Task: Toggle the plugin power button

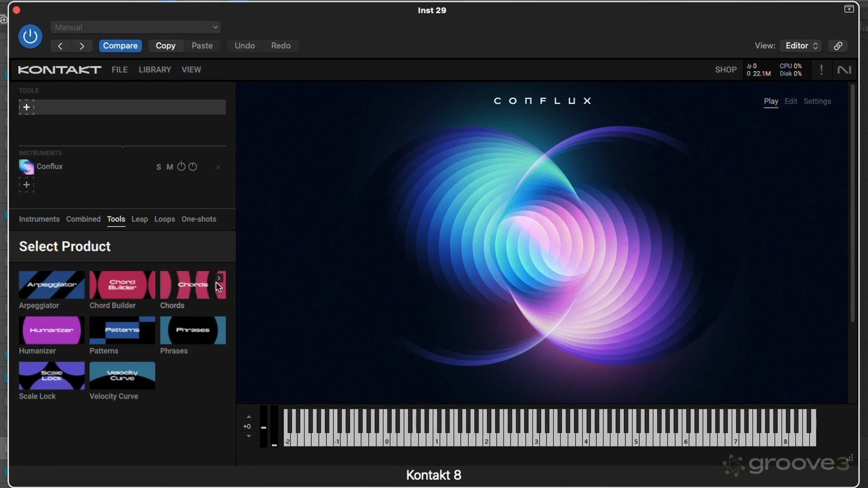Action: 30,36
